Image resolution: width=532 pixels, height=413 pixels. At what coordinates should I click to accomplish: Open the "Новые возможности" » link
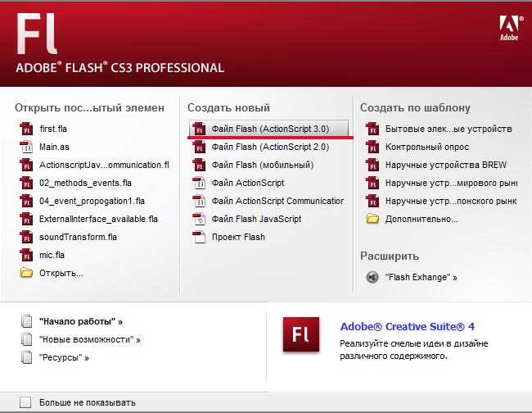pos(90,339)
